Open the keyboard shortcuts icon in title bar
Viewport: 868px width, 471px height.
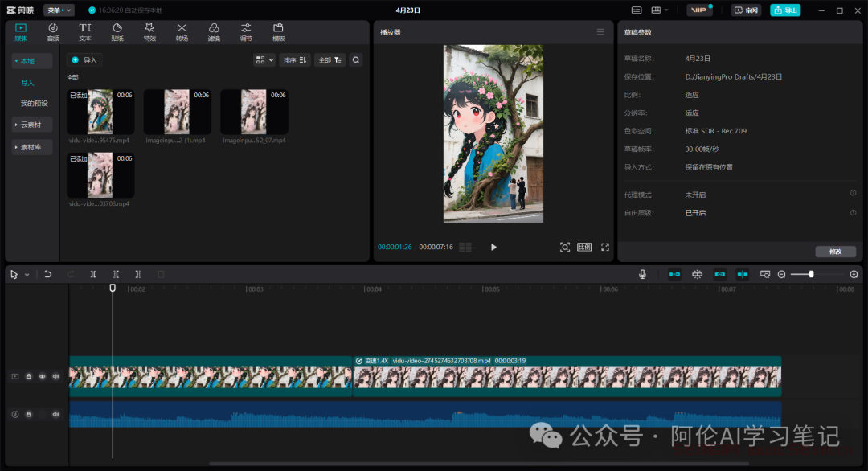tap(637, 10)
